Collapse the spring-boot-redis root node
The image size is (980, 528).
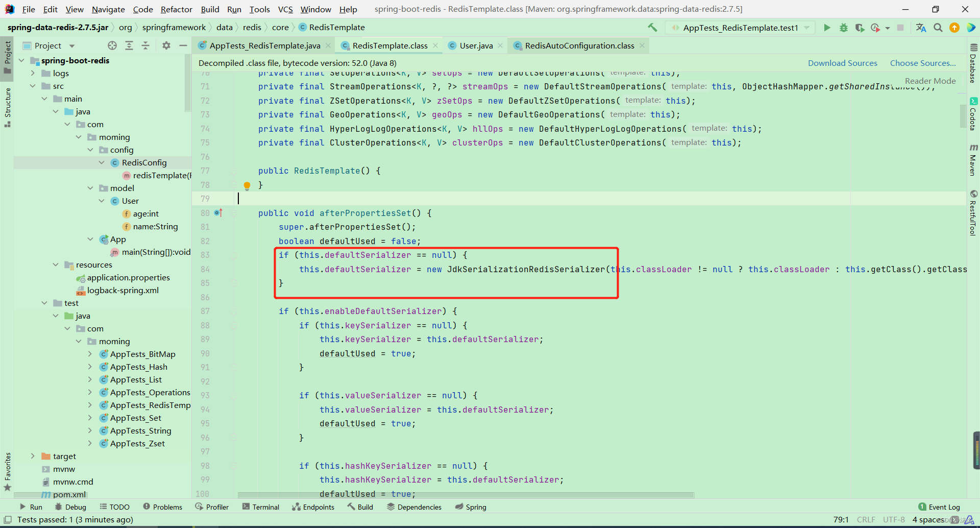tap(21, 60)
